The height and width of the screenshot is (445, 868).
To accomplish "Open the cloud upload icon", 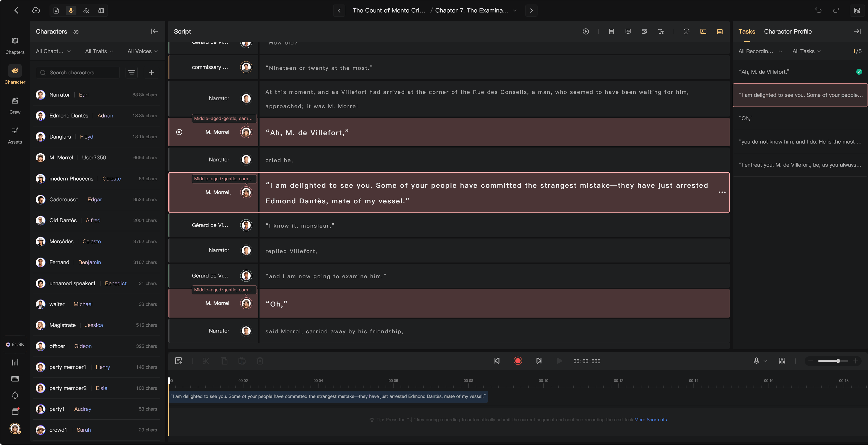I will tap(36, 10).
